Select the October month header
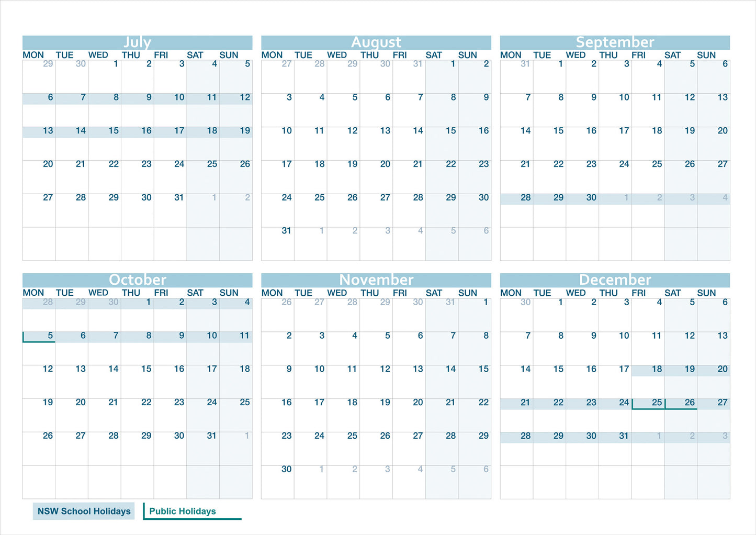This screenshot has height=535, width=756. point(138,280)
